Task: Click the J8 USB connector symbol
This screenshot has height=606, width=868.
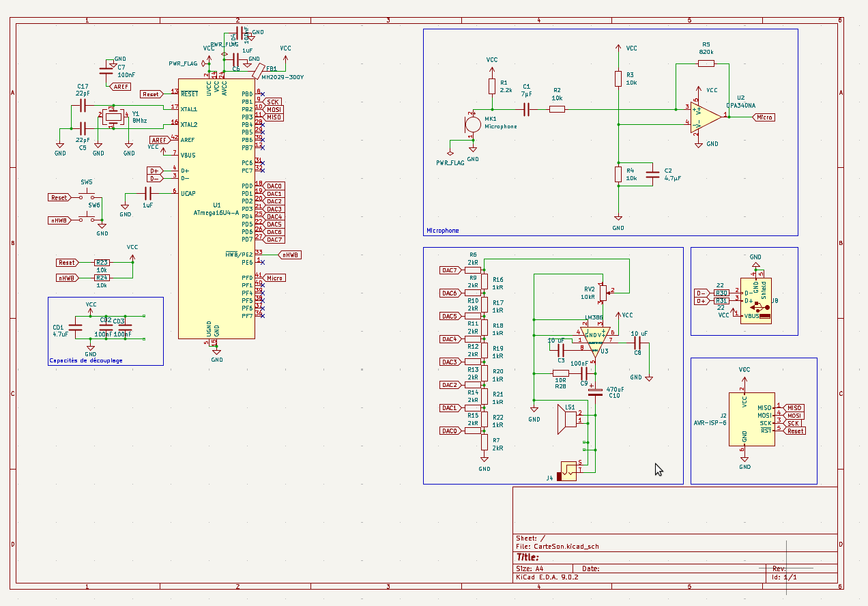Action: pos(757,299)
